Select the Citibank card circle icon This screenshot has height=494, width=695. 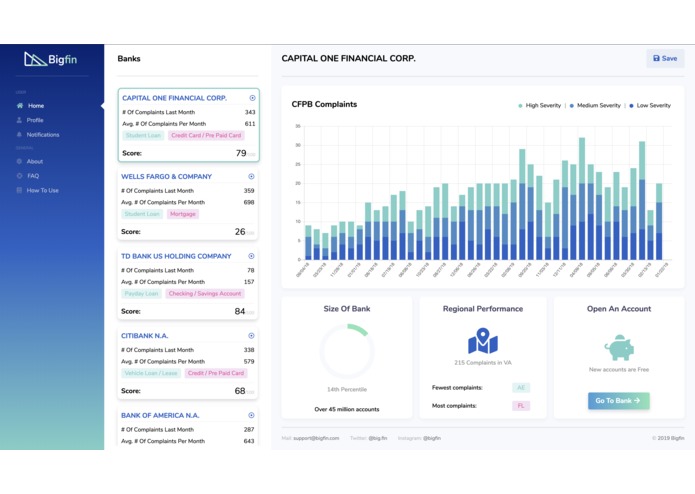251,336
